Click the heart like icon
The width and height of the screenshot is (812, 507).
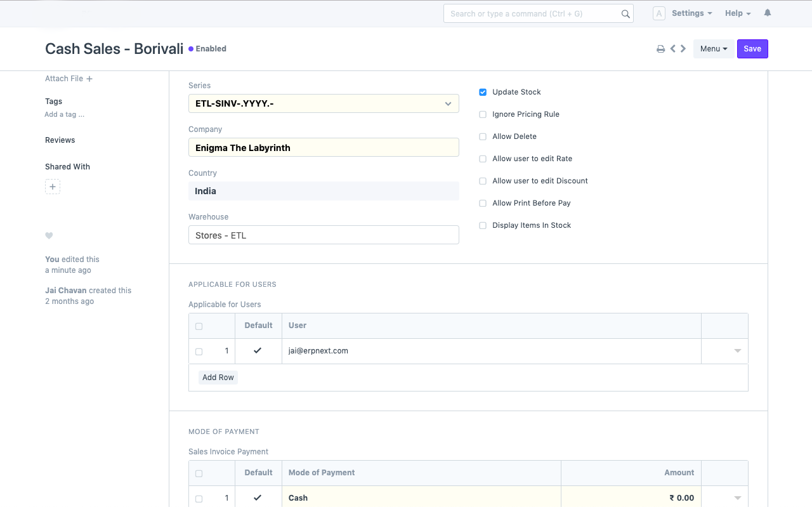point(49,236)
